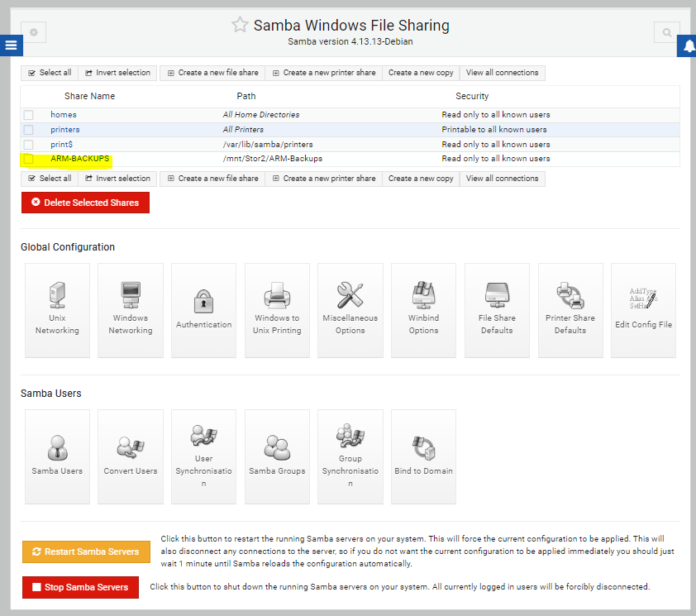Open the ARM-BACKUPS share link

80,159
